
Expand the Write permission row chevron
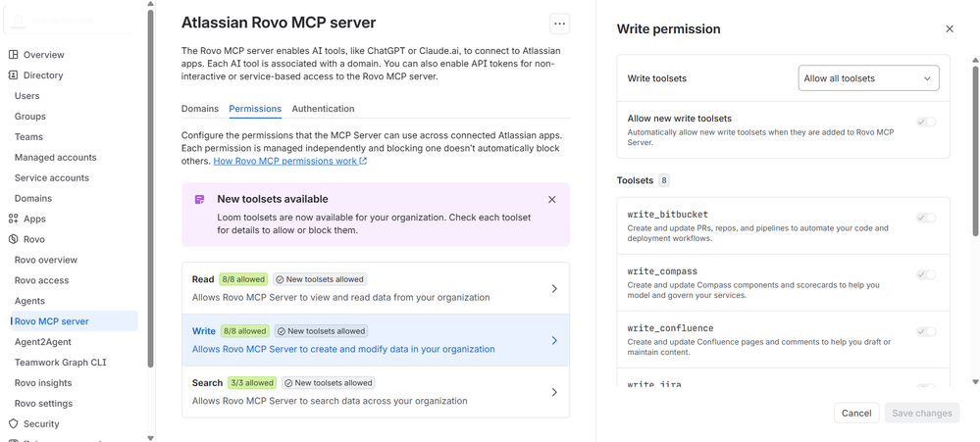point(554,340)
